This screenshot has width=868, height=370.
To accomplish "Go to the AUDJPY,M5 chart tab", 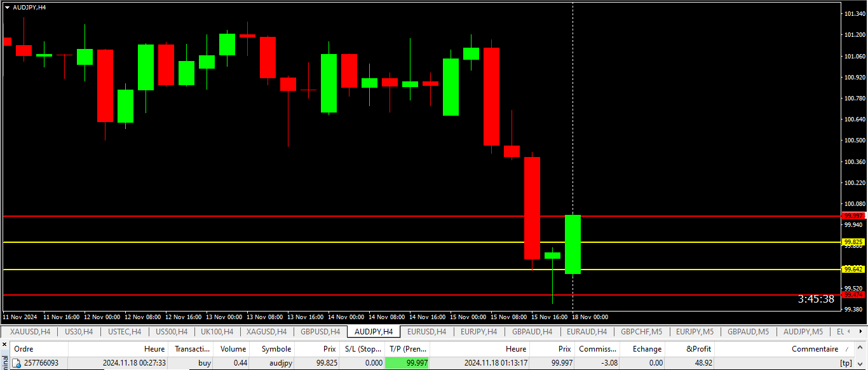I will click(803, 332).
